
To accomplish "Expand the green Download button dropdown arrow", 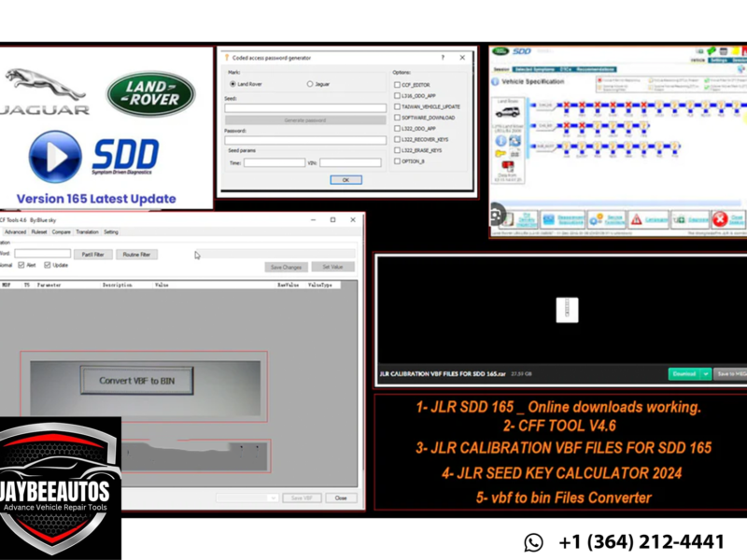I will coord(707,373).
